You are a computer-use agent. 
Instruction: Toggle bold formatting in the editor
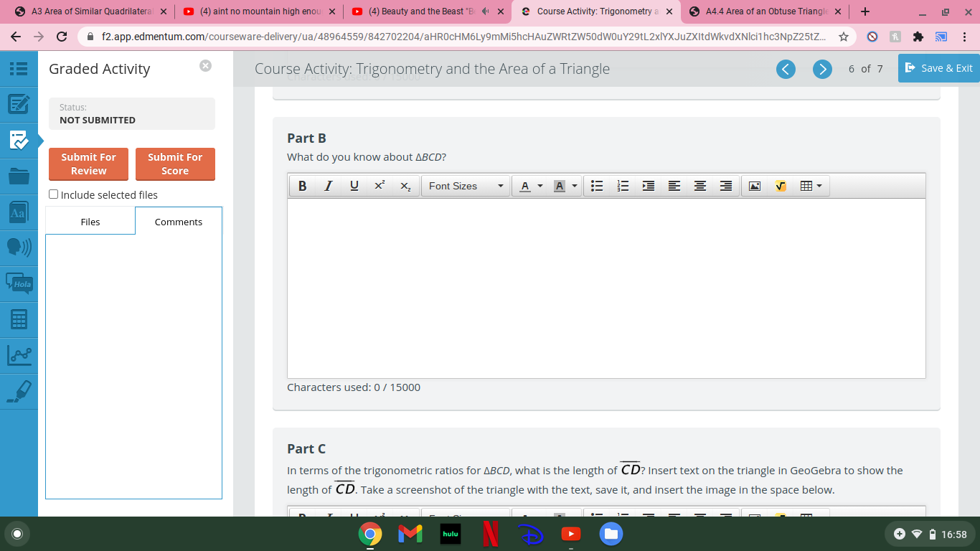point(301,186)
